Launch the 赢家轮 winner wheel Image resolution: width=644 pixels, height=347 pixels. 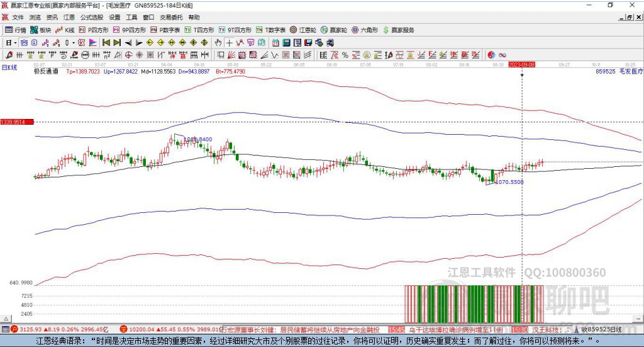click(334, 30)
